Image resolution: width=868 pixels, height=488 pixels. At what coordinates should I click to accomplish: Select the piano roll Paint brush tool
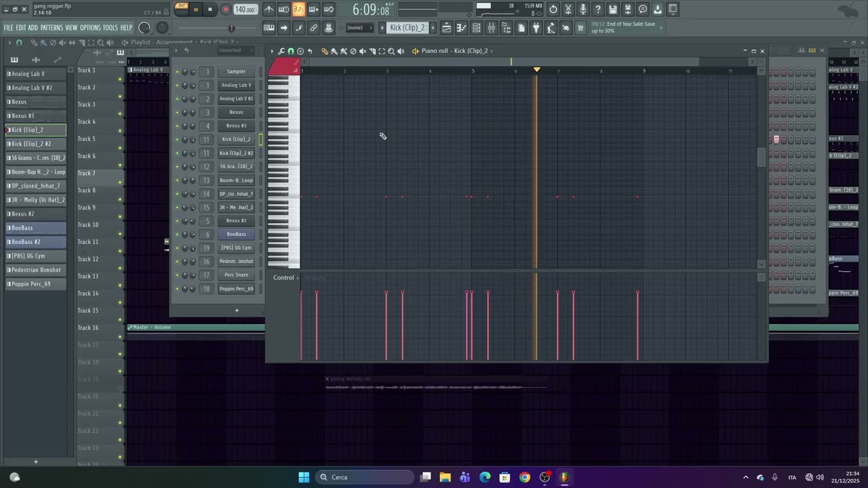334,51
